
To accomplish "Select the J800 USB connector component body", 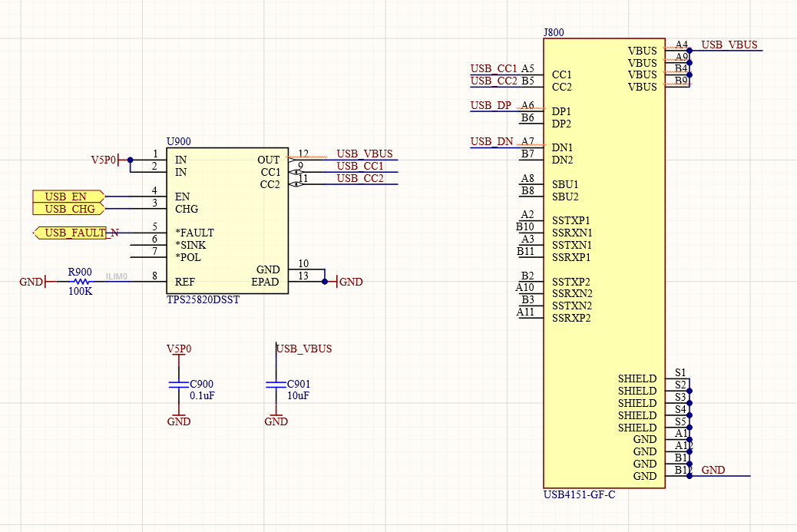I will pyautogui.click(x=604, y=263).
